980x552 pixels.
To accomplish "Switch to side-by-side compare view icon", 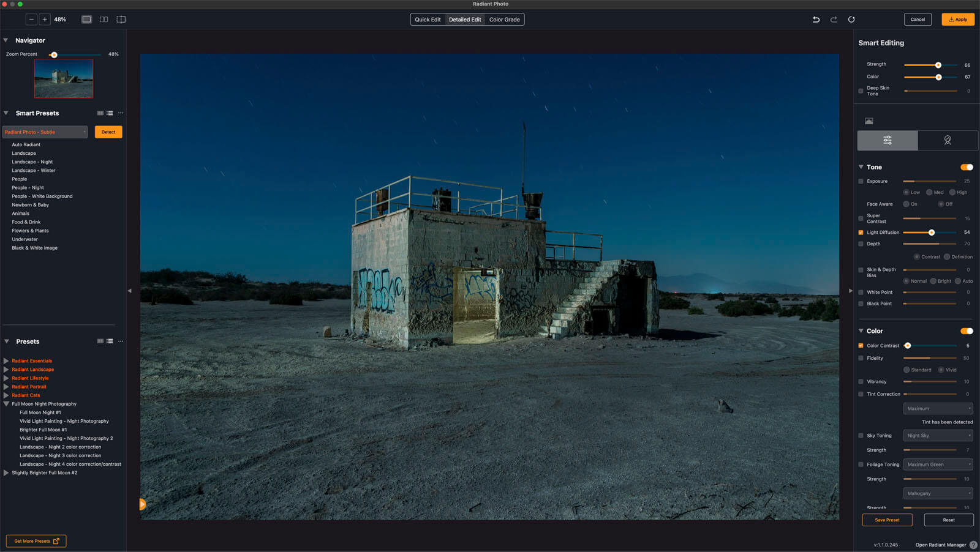I will click(104, 20).
